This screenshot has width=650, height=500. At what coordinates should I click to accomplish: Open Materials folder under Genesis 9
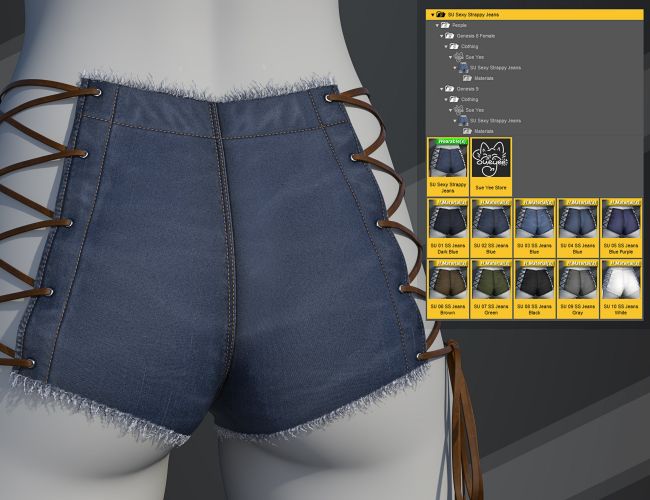tap(483, 130)
